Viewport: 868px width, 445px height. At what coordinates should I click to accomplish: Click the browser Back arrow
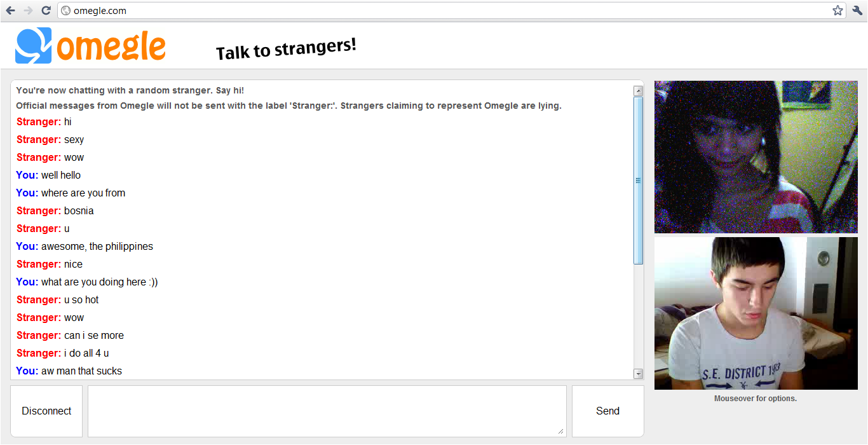point(10,11)
